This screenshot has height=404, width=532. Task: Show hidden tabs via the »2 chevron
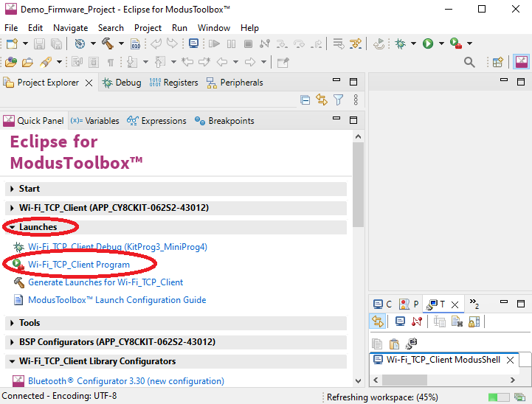[474, 304]
